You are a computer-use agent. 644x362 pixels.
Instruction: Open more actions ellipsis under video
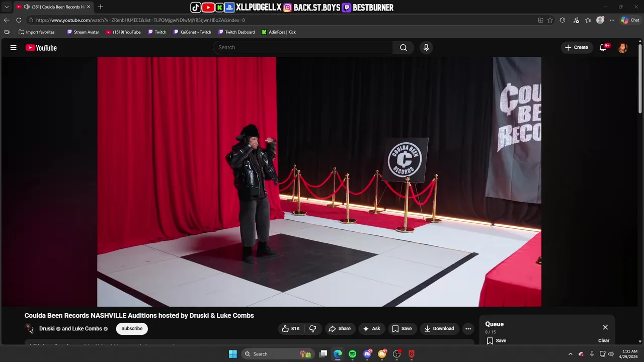468,329
